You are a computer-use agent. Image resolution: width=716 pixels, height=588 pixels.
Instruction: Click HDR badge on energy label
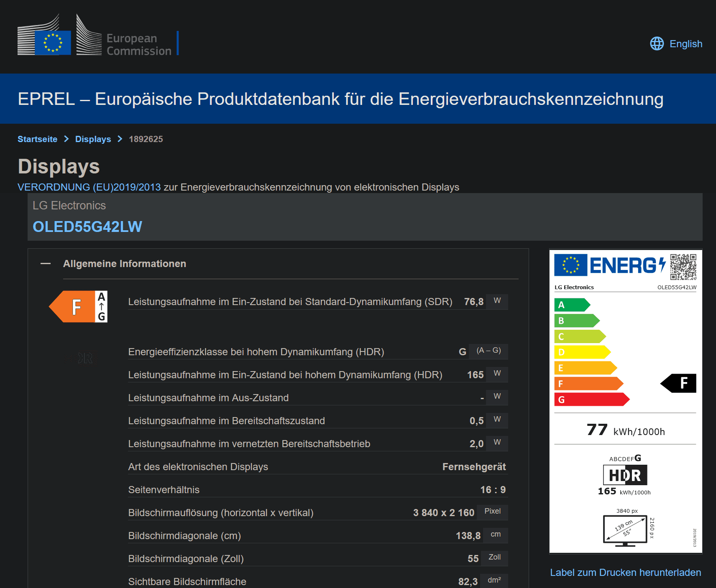625,475
